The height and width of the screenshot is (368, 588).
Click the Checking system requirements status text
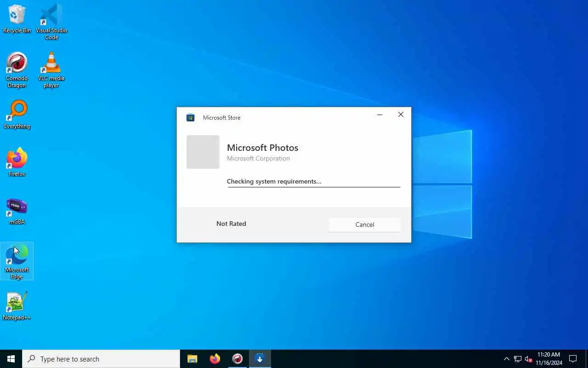[x=274, y=181]
